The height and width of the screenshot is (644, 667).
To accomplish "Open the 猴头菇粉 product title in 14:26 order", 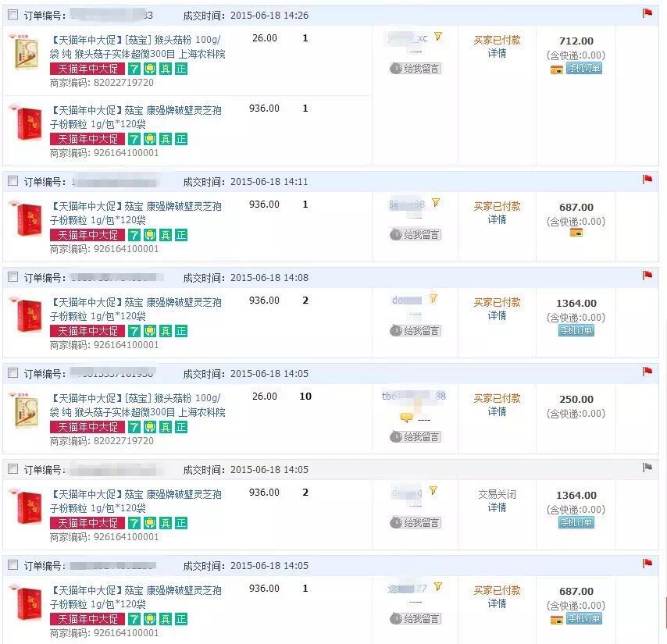I will point(137,46).
